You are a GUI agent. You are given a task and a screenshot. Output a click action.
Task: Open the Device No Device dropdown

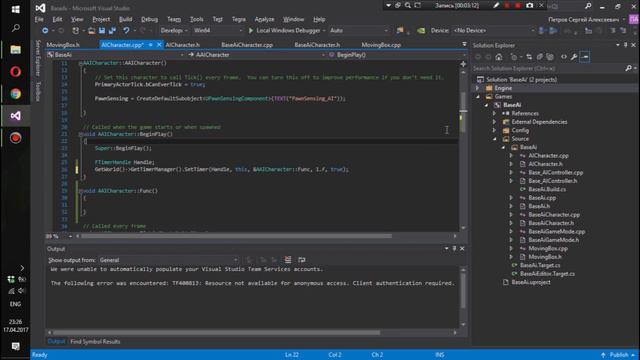(x=493, y=31)
